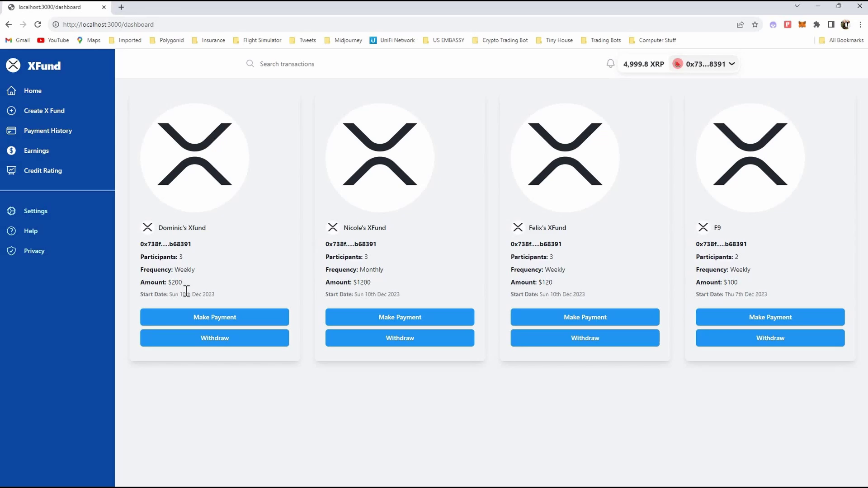
Task: Click the Home house icon
Action: point(12,91)
